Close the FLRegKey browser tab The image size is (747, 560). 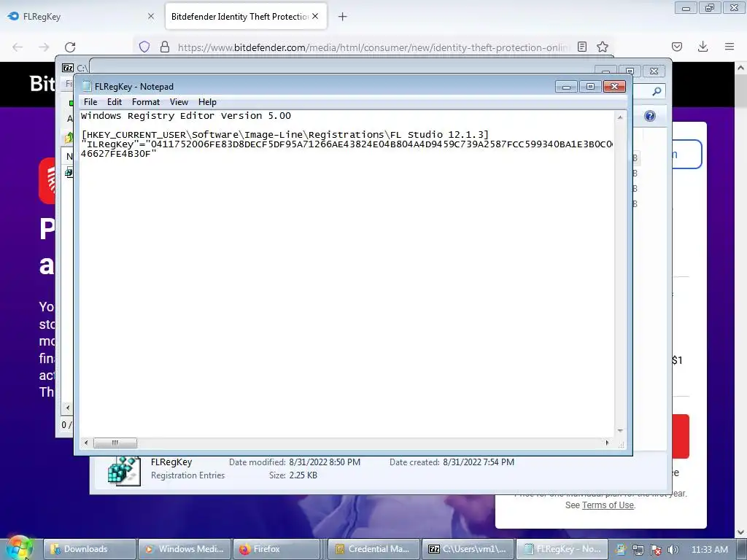coord(151,16)
